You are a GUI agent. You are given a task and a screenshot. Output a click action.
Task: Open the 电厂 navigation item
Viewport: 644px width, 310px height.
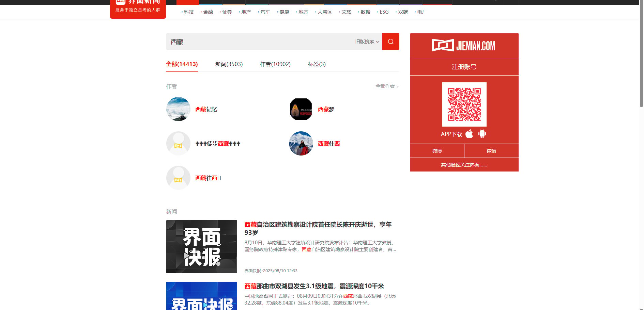[x=422, y=12]
